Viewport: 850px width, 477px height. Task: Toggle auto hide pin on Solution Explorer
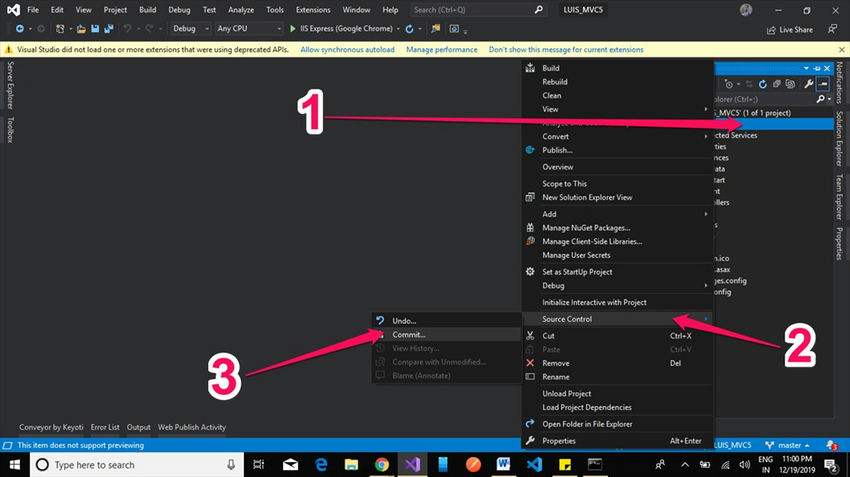coord(817,68)
